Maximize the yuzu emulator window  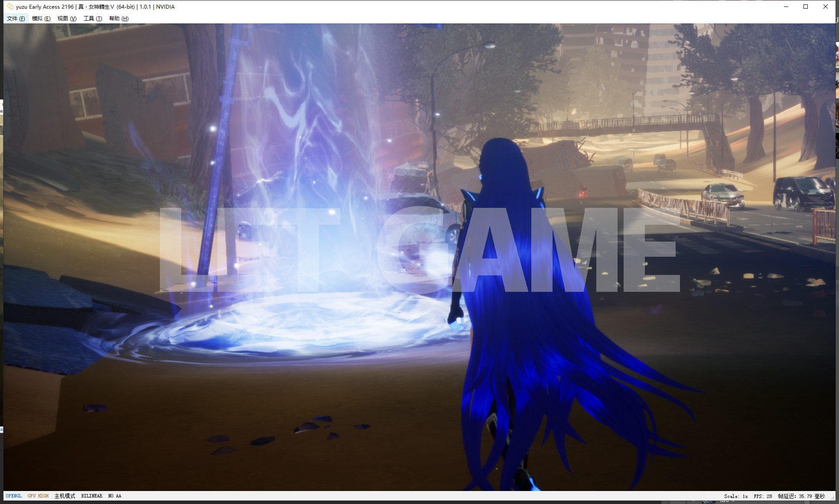[806, 6]
